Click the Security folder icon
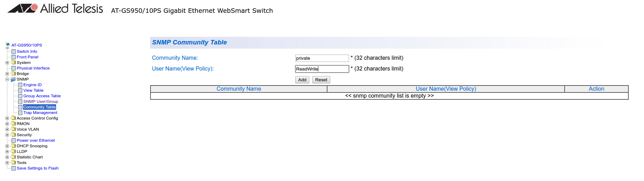644x181 pixels. [x=13, y=134]
